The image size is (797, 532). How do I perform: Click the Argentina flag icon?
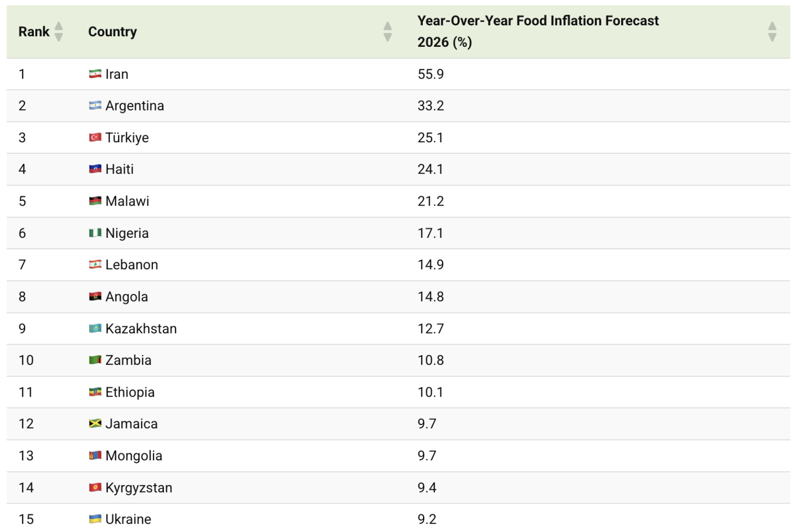click(95, 106)
